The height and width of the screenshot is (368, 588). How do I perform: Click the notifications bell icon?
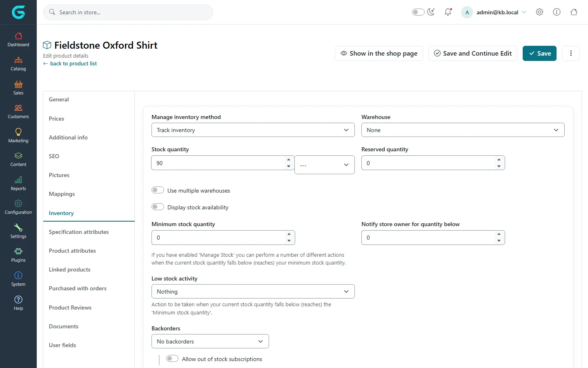point(448,12)
